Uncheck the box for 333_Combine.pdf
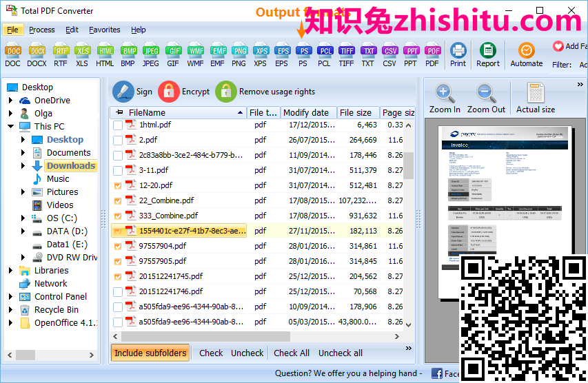 118,216
